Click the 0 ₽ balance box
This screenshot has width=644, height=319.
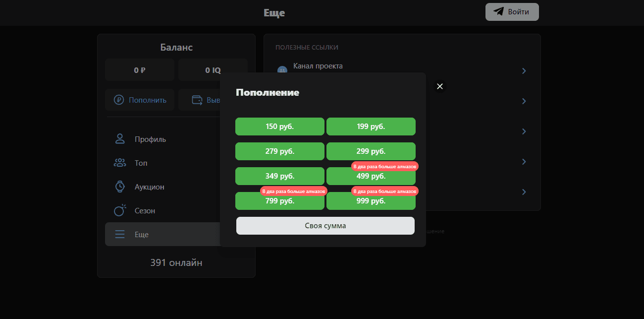(x=140, y=70)
